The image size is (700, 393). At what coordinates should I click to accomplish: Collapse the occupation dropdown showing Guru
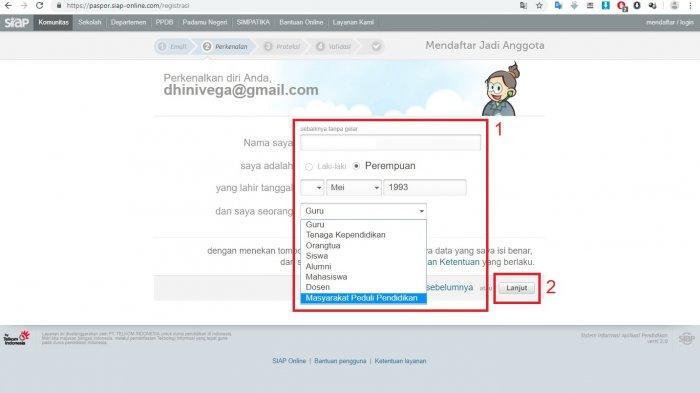363,211
